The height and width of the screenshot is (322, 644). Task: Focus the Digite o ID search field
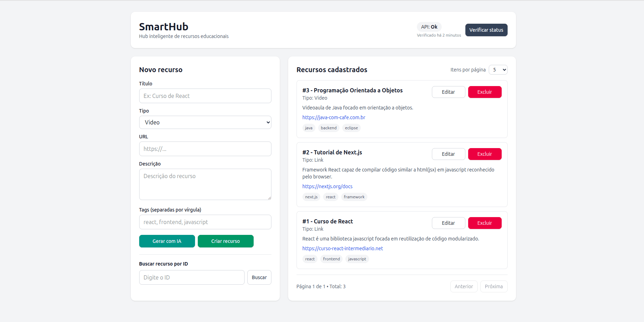click(x=192, y=277)
